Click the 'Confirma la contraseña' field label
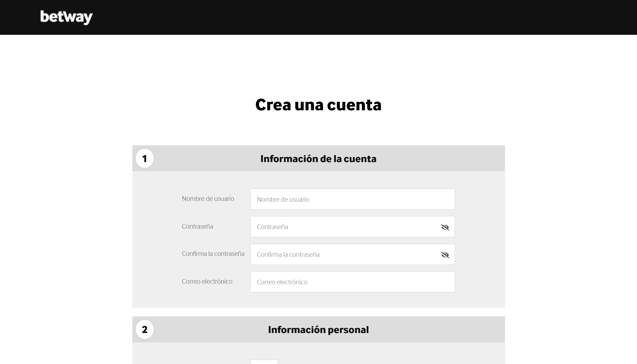The height and width of the screenshot is (364, 637). (213, 254)
